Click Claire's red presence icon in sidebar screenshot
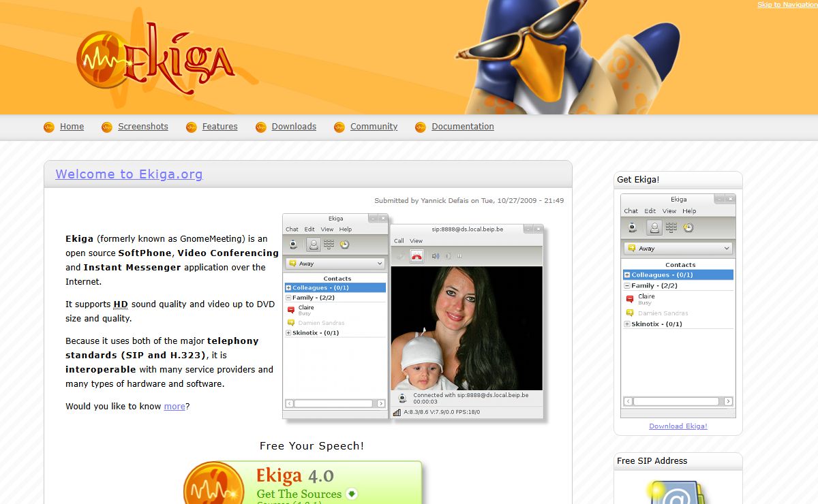This screenshot has width=818, height=504. coord(630,299)
